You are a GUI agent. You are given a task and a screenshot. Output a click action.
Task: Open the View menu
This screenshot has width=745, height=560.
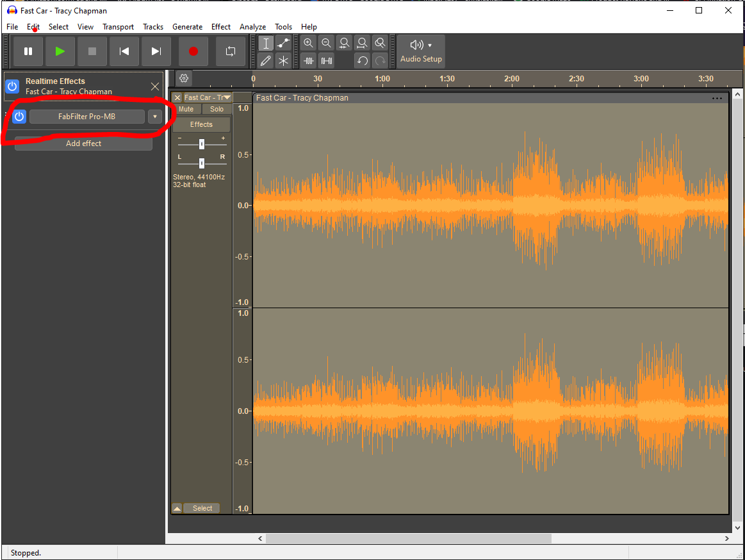[86, 27]
